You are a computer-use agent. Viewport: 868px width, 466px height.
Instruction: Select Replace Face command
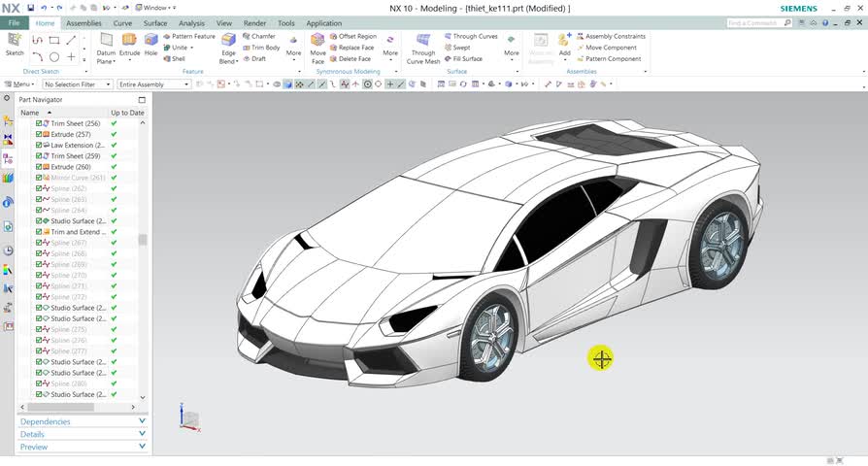pyautogui.click(x=351, y=47)
